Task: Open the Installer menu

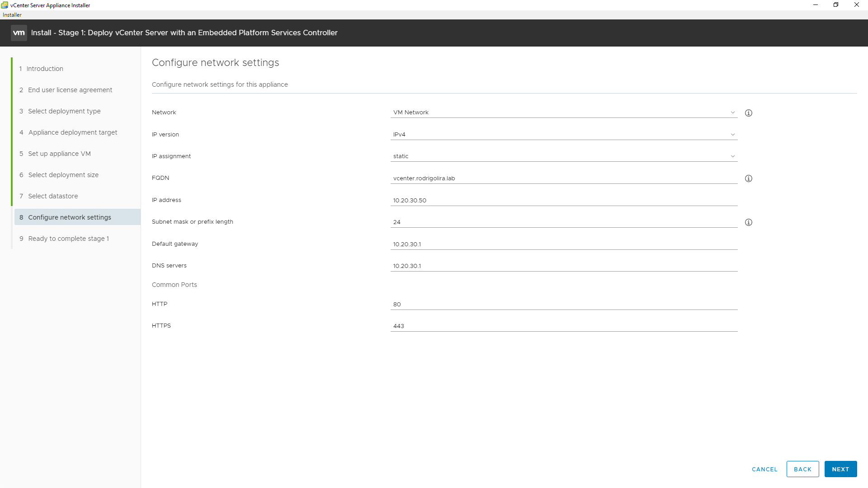Action: coord(12,15)
